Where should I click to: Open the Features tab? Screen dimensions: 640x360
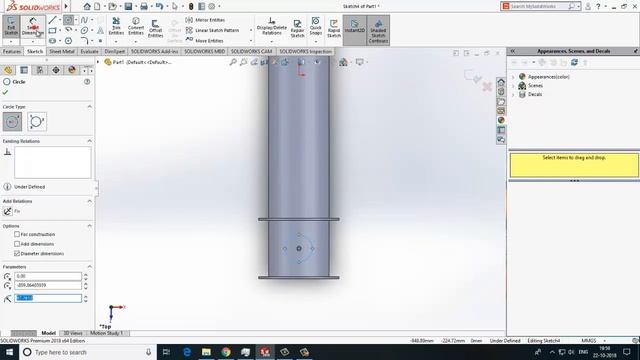pyautogui.click(x=12, y=51)
